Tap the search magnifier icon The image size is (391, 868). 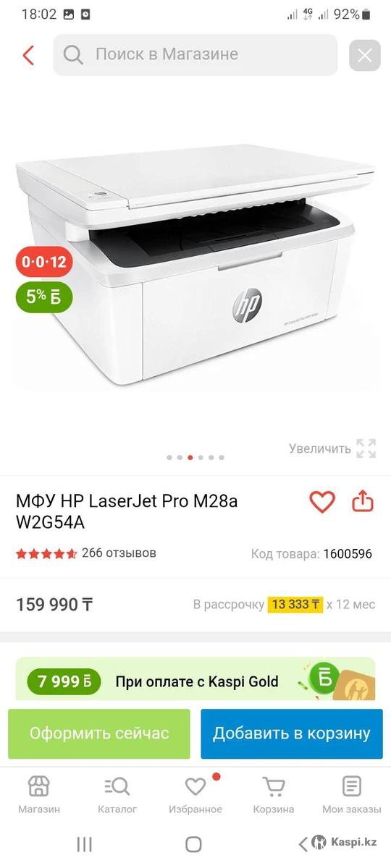point(73,55)
